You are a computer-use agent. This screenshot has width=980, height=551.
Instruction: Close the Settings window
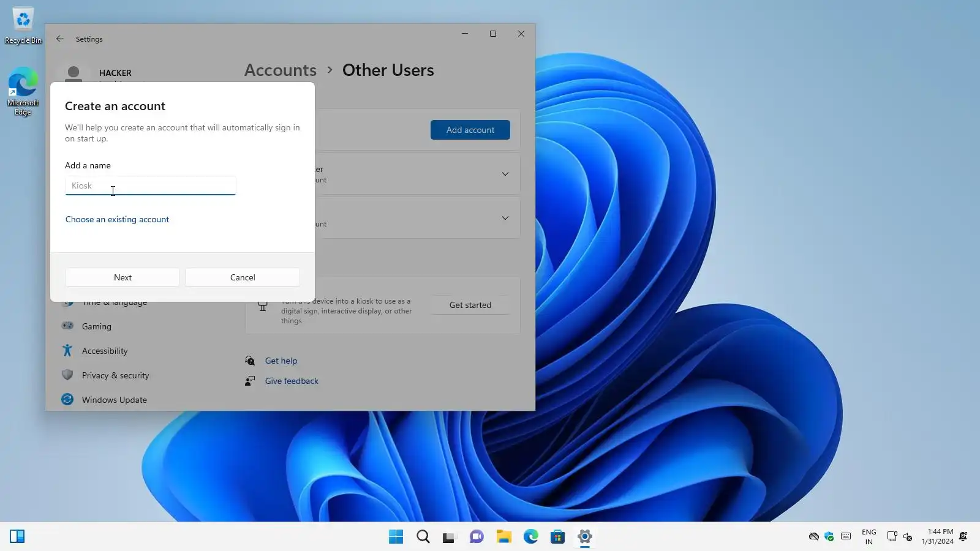pyautogui.click(x=521, y=34)
